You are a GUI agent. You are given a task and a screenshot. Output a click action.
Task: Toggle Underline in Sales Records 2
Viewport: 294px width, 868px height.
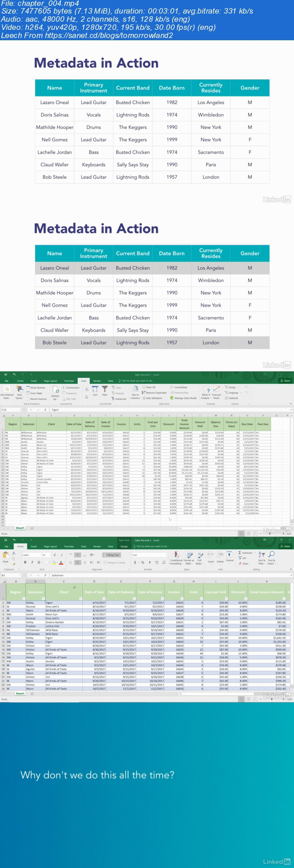pos(39,562)
